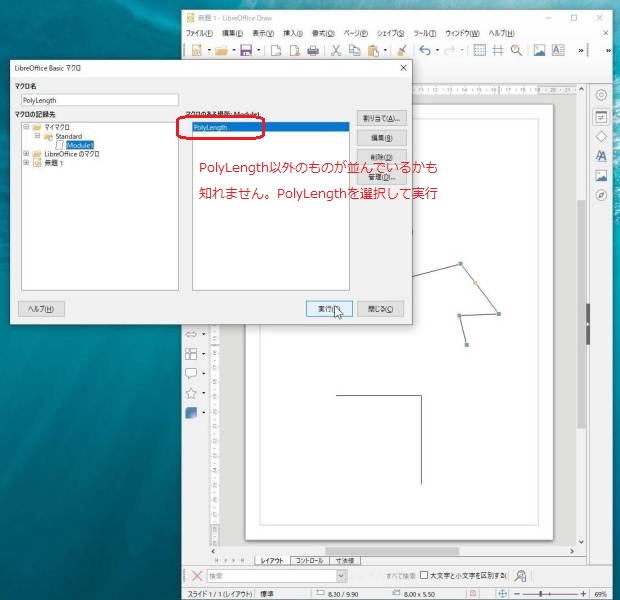The height and width of the screenshot is (600, 620).
Task: Open the Styles deck in sidebar
Action: (601, 156)
